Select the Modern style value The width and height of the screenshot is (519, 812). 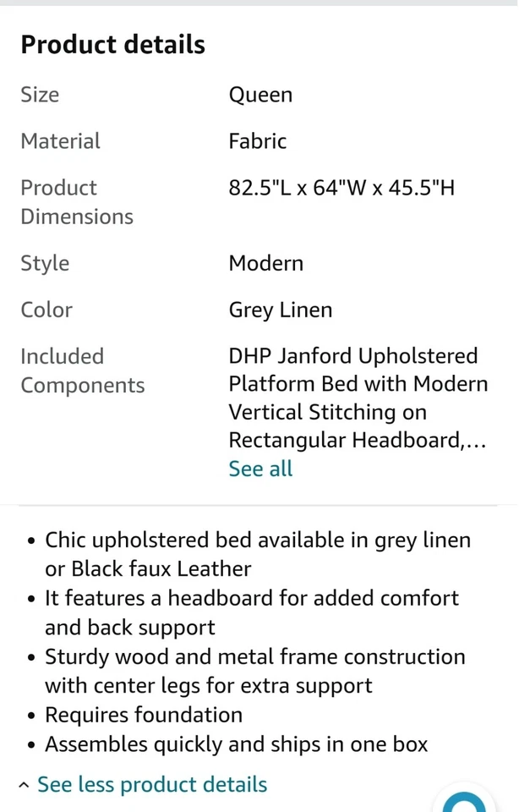265,263
